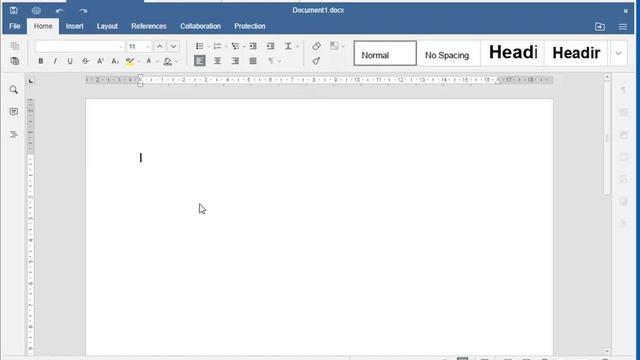Open table settings in right sidebar
The height and width of the screenshot is (360, 640).
click(x=623, y=112)
